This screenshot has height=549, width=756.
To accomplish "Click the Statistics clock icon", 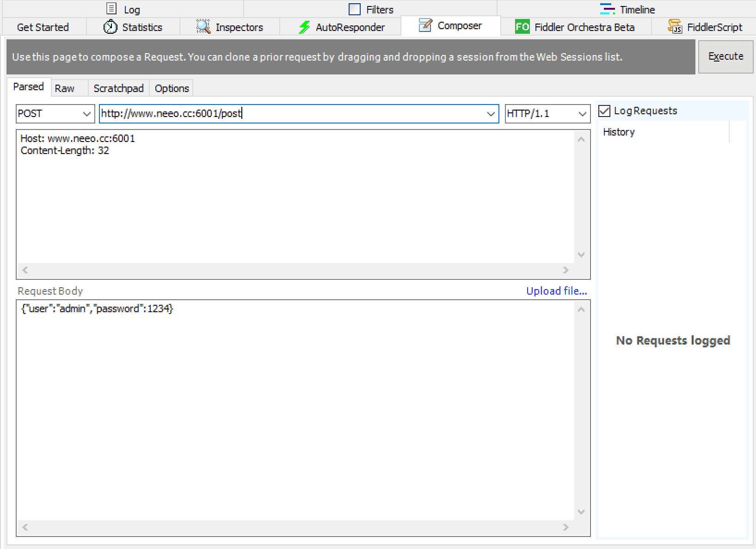I will click(110, 27).
